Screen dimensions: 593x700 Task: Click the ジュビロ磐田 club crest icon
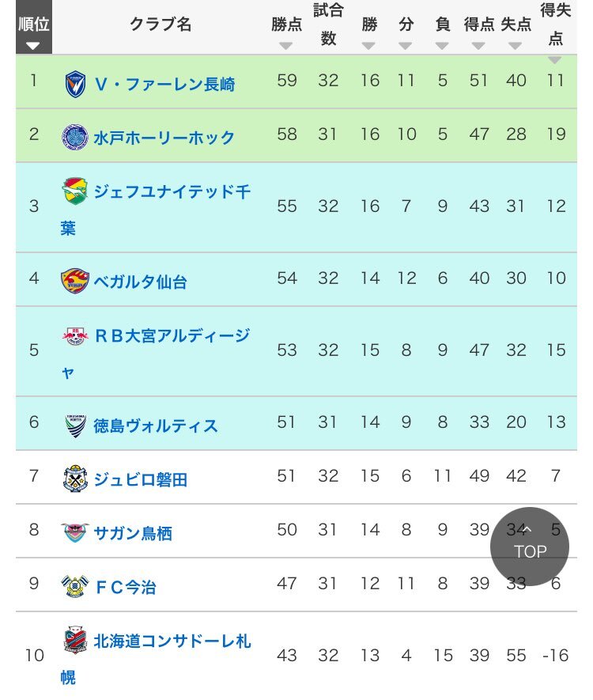[75, 479]
